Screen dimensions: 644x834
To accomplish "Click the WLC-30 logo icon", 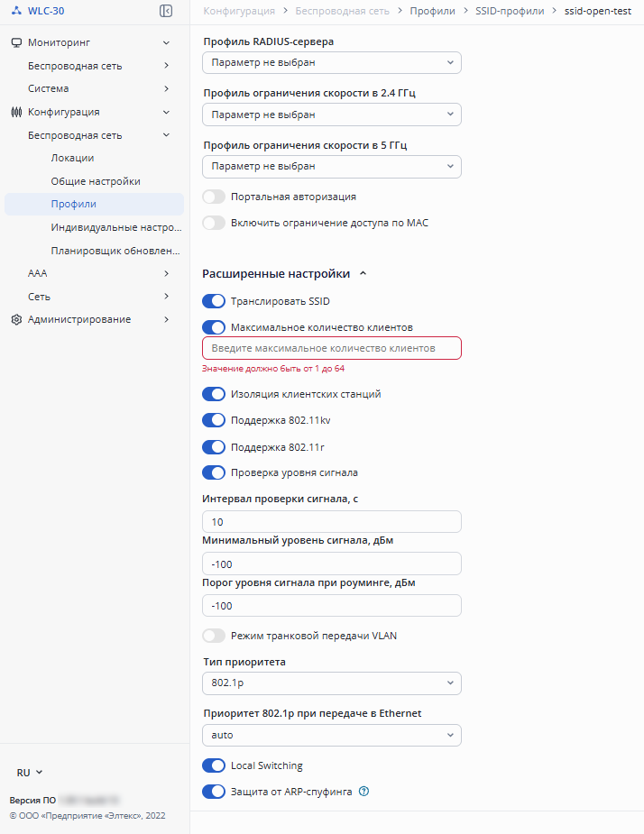I will [x=16, y=11].
